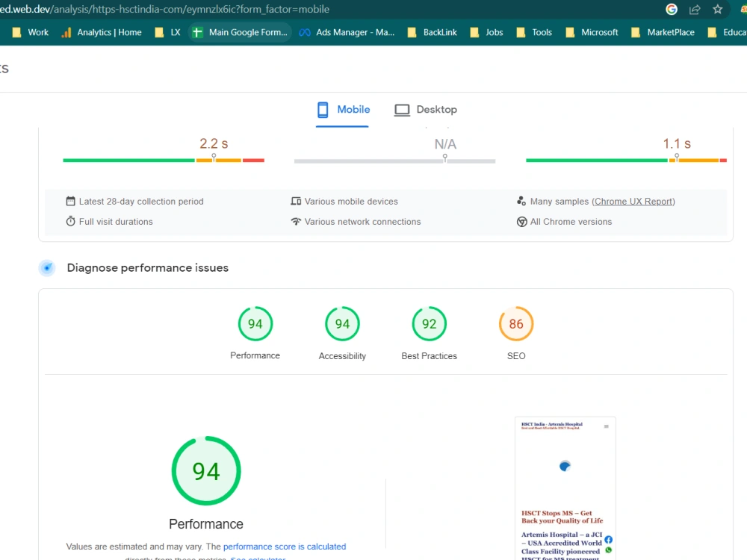Click the 'Latest 28-day collection period' text

[x=141, y=202]
